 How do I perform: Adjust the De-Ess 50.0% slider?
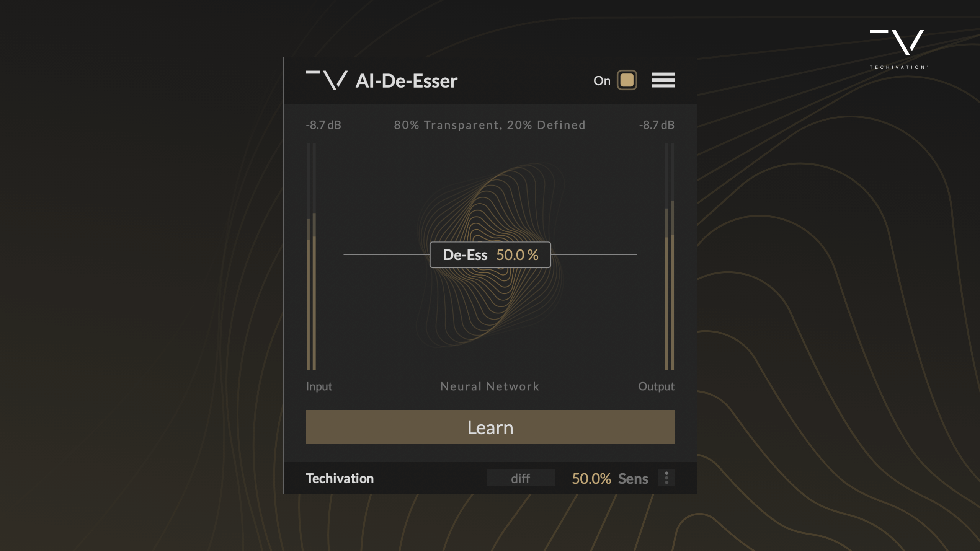(x=490, y=254)
